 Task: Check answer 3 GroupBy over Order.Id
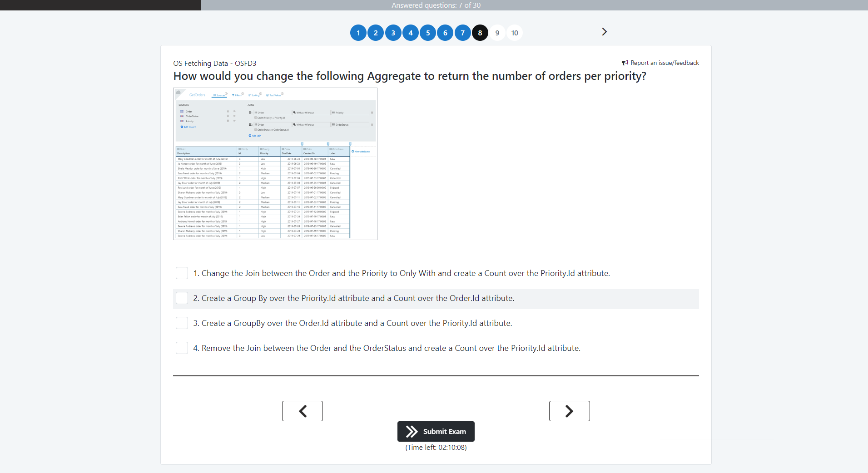(182, 323)
